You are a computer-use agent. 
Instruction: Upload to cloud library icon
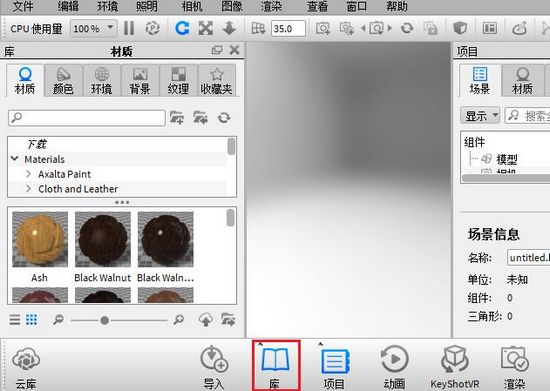click(206, 319)
